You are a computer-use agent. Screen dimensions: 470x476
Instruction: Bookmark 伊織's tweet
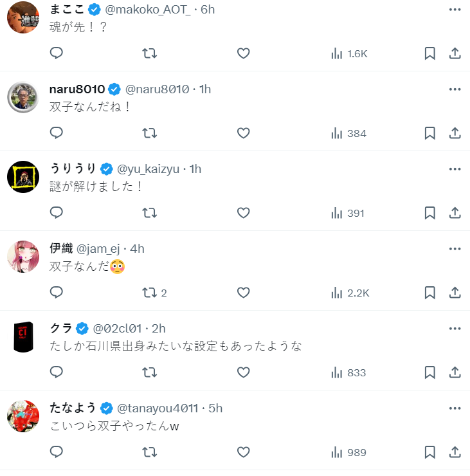(x=430, y=293)
